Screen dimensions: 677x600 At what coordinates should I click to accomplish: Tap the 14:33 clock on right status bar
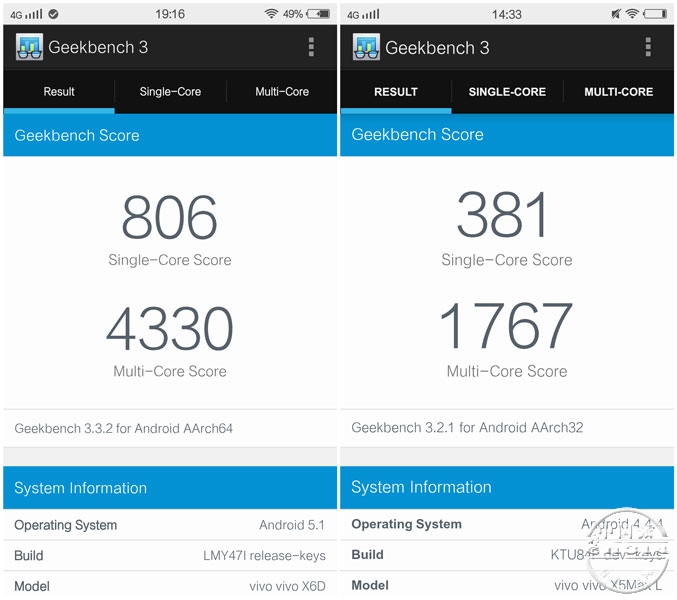[x=507, y=14]
